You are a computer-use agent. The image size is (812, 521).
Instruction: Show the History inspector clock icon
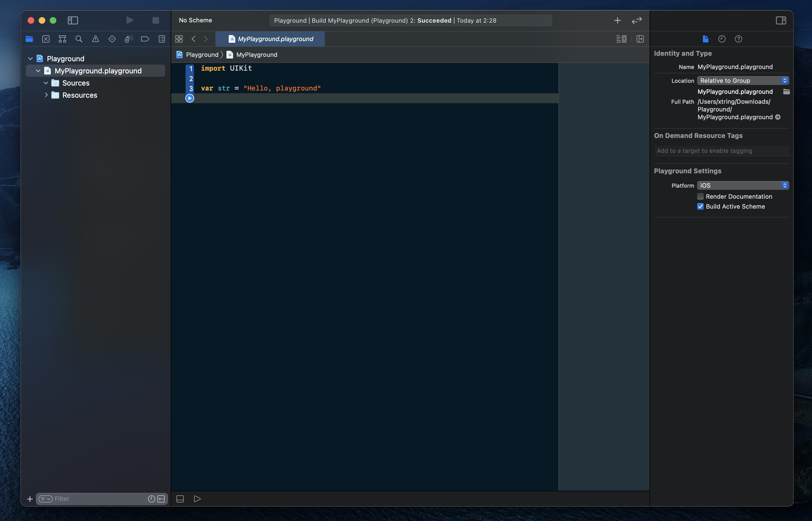coord(722,39)
